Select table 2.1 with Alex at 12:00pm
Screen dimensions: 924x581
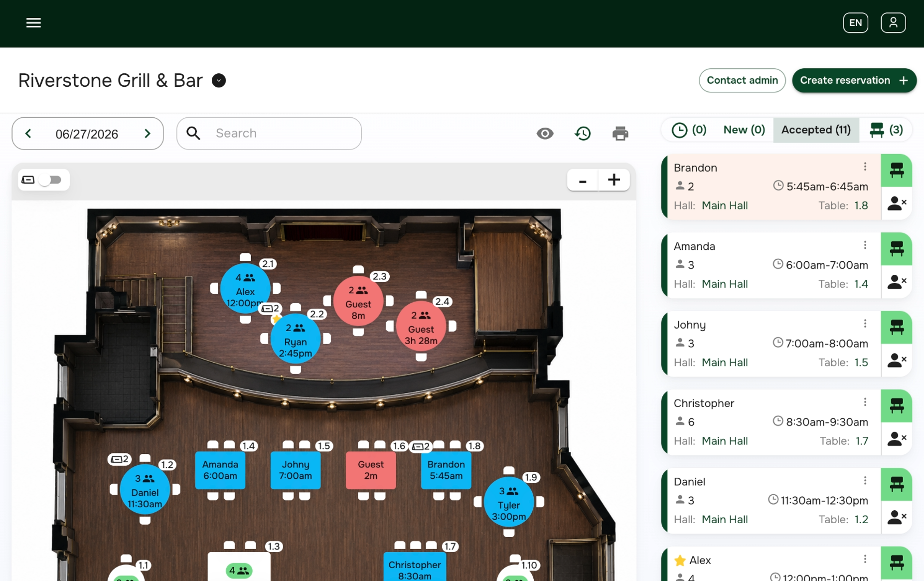coord(245,289)
